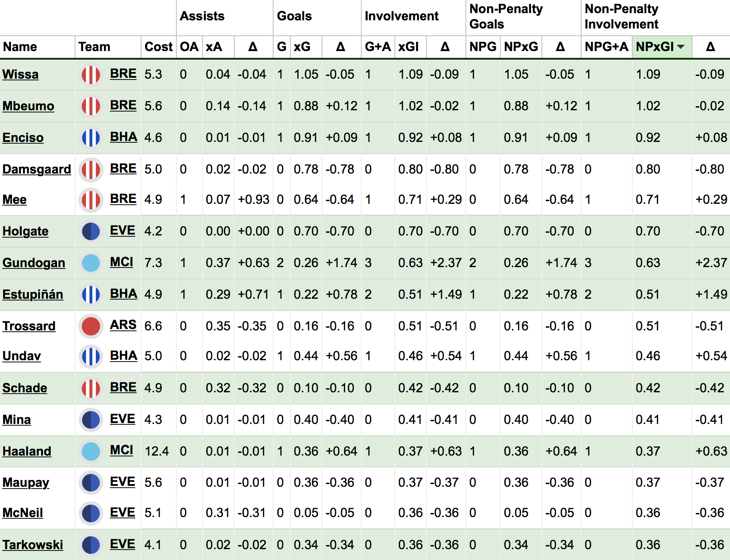Open the Undav player link
This screenshot has height=560, width=730.
click(x=22, y=356)
